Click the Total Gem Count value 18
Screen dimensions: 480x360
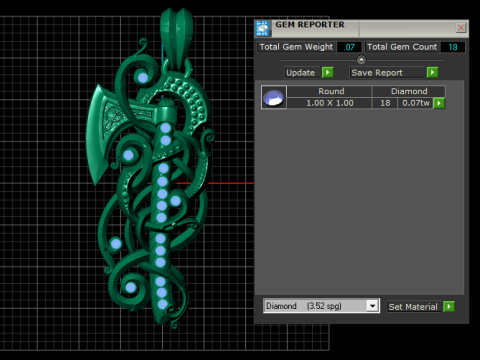[x=453, y=47]
